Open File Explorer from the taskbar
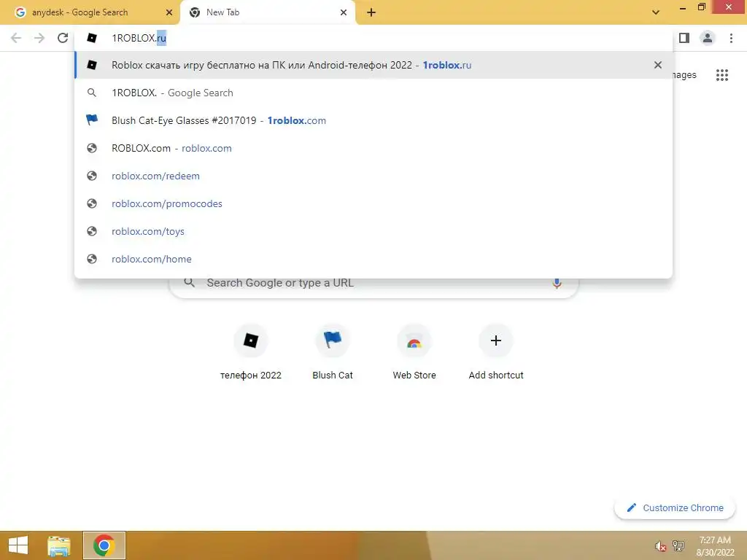The width and height of the screenshot is (747, 560). [x=59, y=545]
